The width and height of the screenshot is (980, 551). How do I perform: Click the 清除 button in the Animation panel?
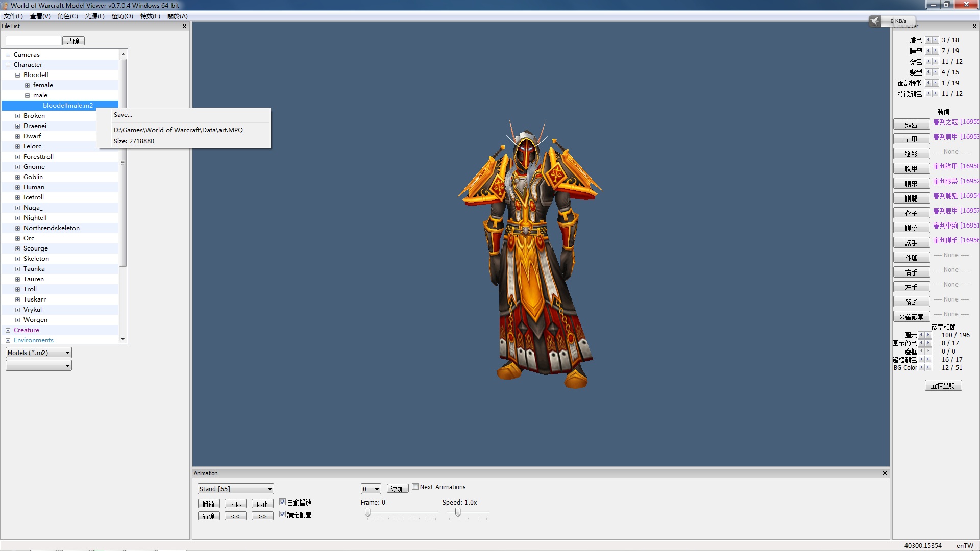point(209,516)
